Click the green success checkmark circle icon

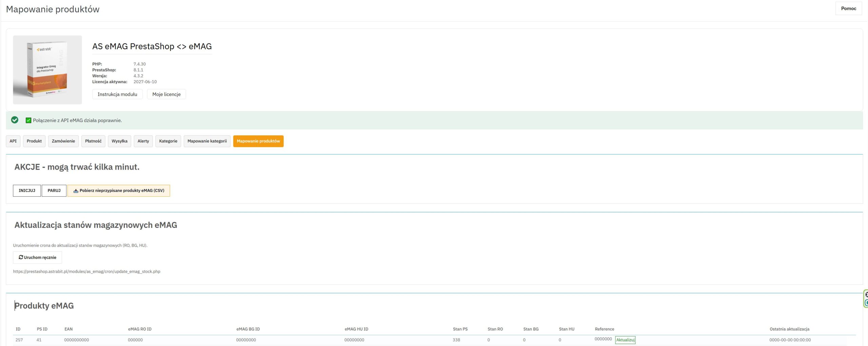click(15, 120)
